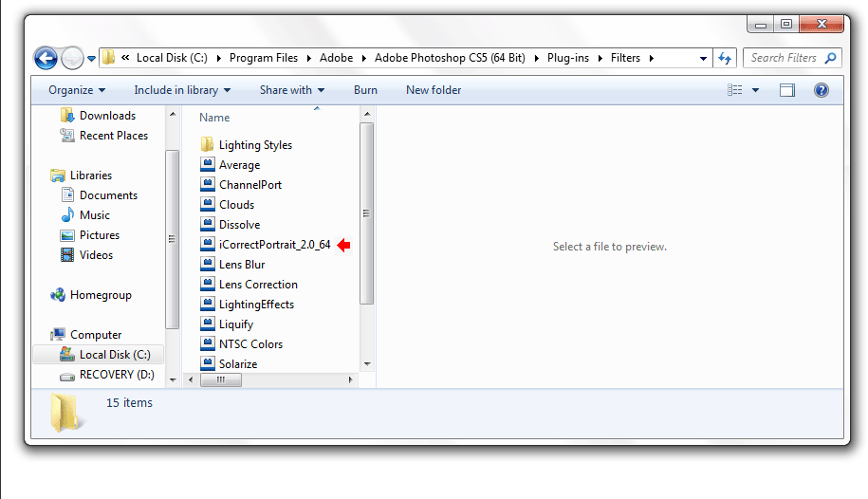868x499 pixels.
Task: Click the Liquify plug-in file icon
Action: (x=208, y=324)
